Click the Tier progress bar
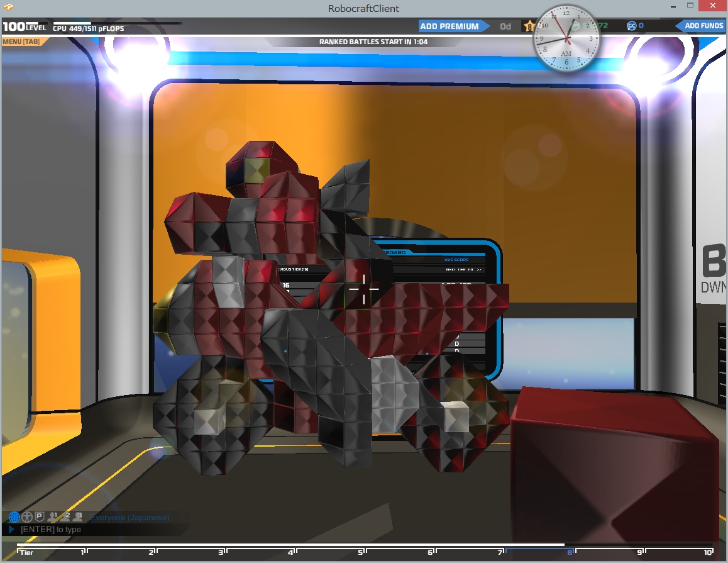The width and height of the screenshot is (728, 563). click(365, 545)
